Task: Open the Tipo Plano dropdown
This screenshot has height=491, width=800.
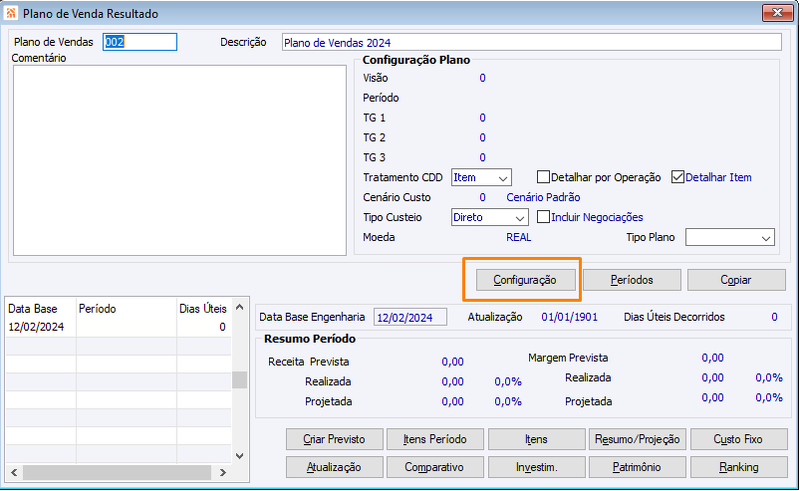Action: coord(730,237)
